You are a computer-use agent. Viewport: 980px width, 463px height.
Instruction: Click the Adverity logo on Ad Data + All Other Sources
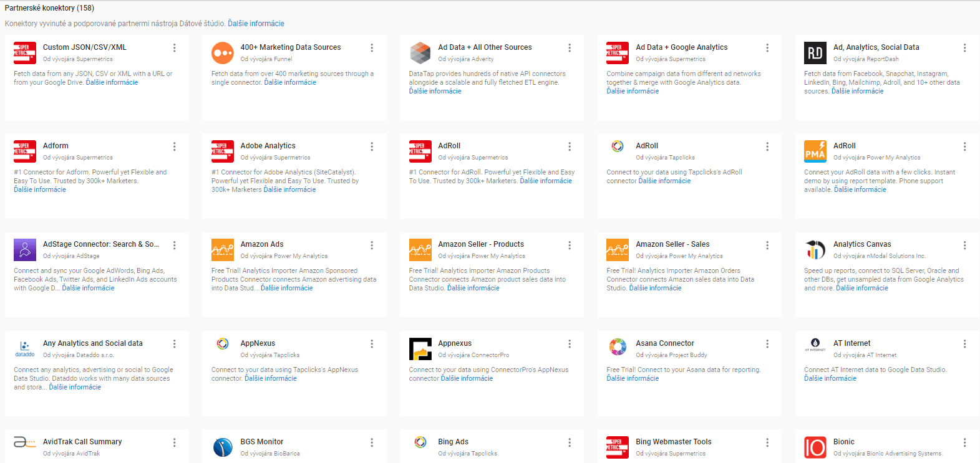420,53
